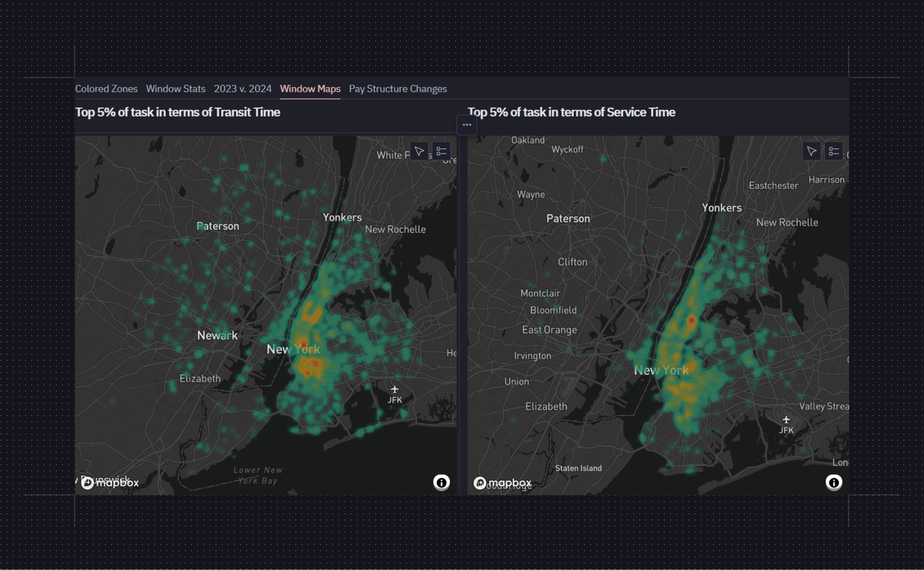Select the Window Maps tab
The height and width of the screenshot is (570, 924).
310,89
